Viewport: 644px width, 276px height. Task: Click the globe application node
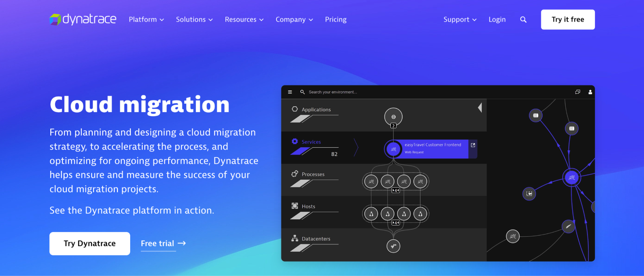pyautogui.click(x=393, y=117)
